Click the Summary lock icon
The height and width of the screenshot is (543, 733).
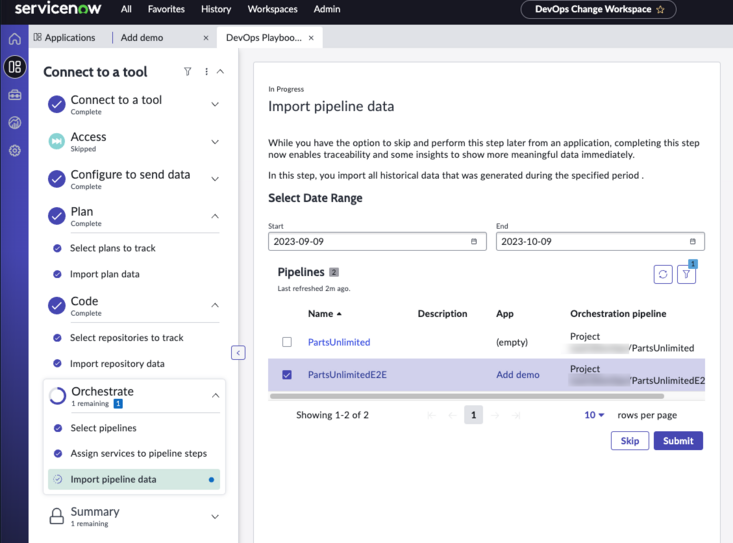point(57,516)
